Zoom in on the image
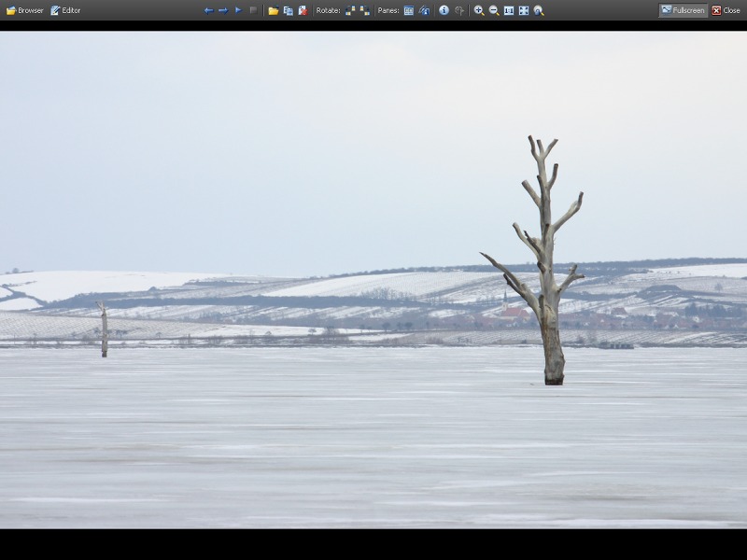Screen dimensions: 747x560 point(479,10)
